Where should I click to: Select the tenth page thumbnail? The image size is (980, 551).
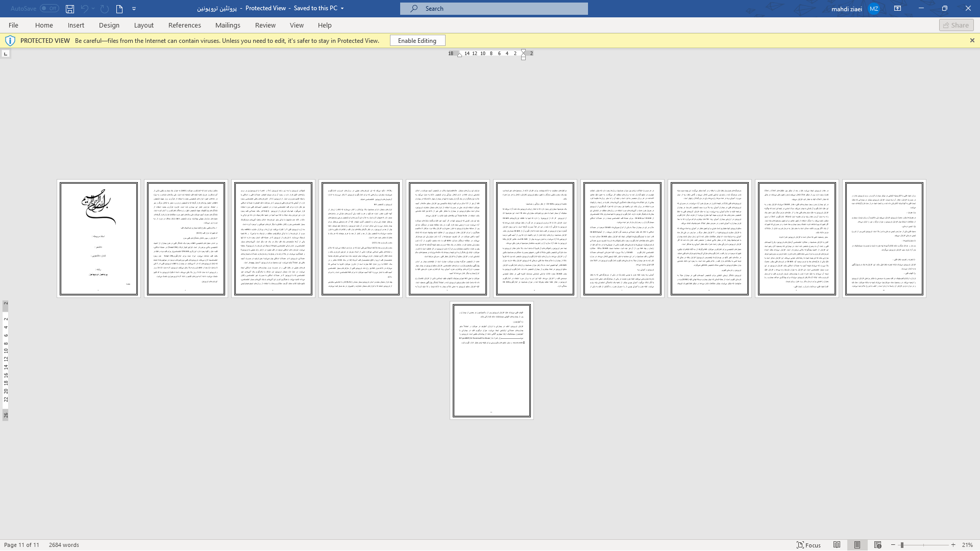click(x=884, y=239)
